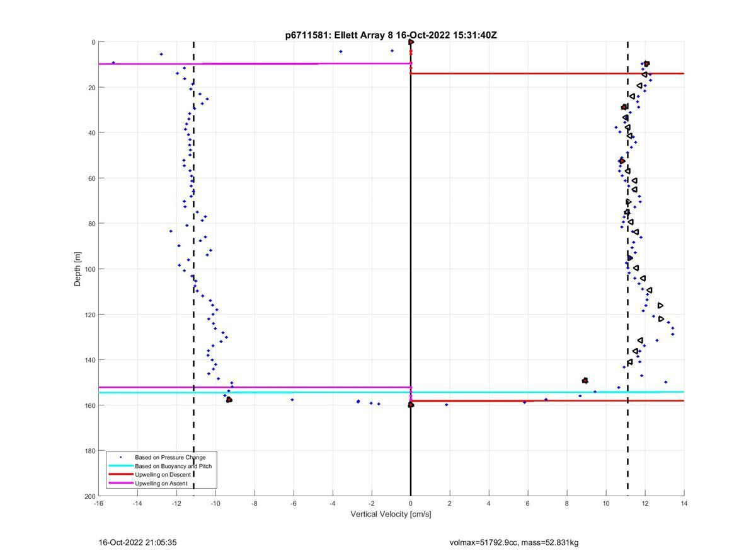Click the Vertical Velocity [cm/s] x-axis label
The image size is (756, 558).
(391, 514)
